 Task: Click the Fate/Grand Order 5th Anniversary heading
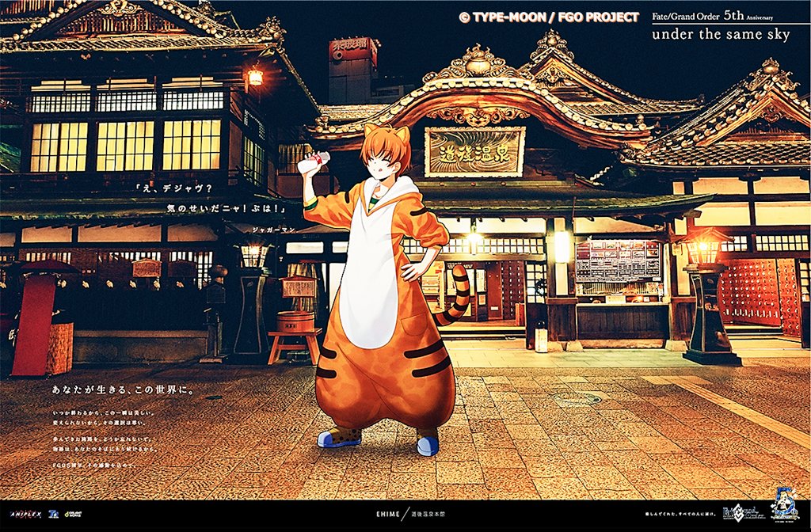tap(720, 15)
